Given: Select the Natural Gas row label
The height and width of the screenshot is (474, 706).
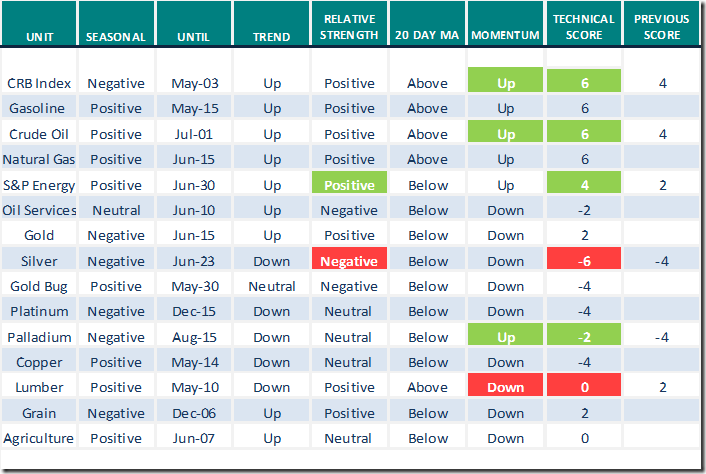Looking at the screenshot, I should 40,159.
